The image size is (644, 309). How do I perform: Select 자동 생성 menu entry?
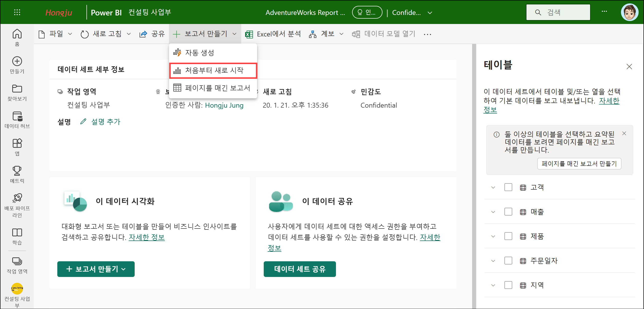199,53
